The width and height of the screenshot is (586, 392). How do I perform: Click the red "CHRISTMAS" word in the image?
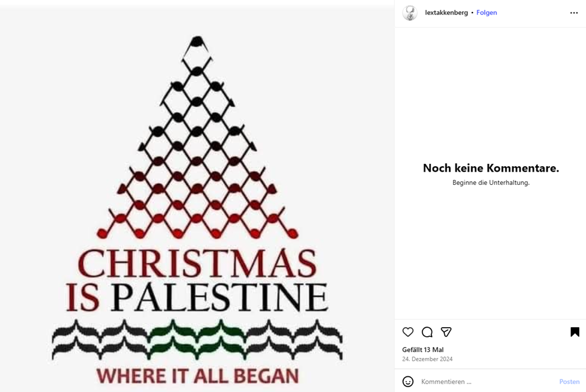coord(197,264)
